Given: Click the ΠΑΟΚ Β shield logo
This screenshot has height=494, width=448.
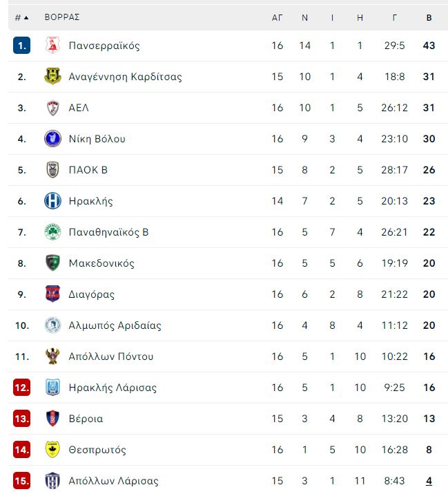Looking at the screenshot, I should point(52,170).
